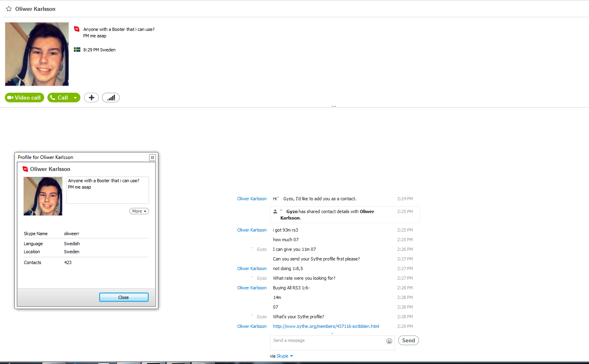Click the plus add-people button
This screenshot has height=364, width=589.
(x=91, y=98)
